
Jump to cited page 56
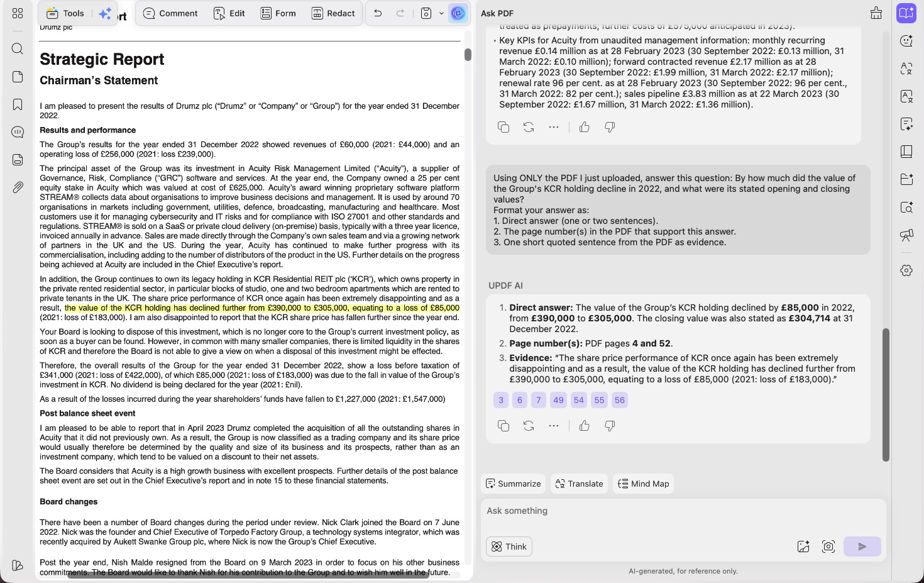[620, 400]
